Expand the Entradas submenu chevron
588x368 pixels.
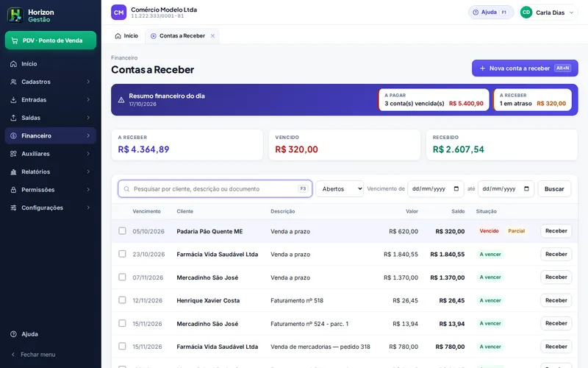pos(88,100)
